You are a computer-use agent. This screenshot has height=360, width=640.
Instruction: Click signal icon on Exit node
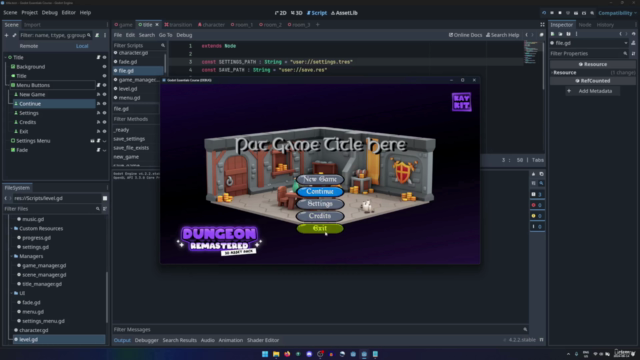[98, 131]
